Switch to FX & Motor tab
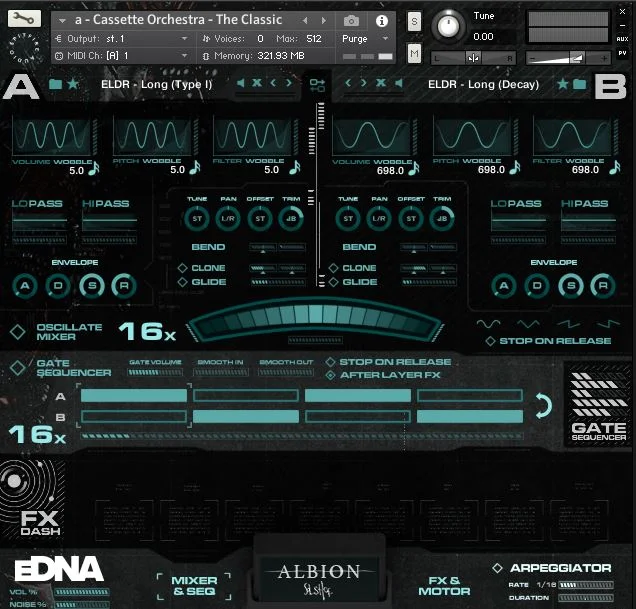This screenshot has height=609, width=636. pos(444,586)
